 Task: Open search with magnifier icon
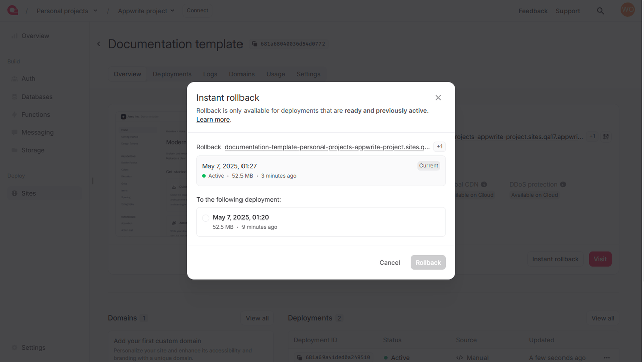(x=600, y=11)
